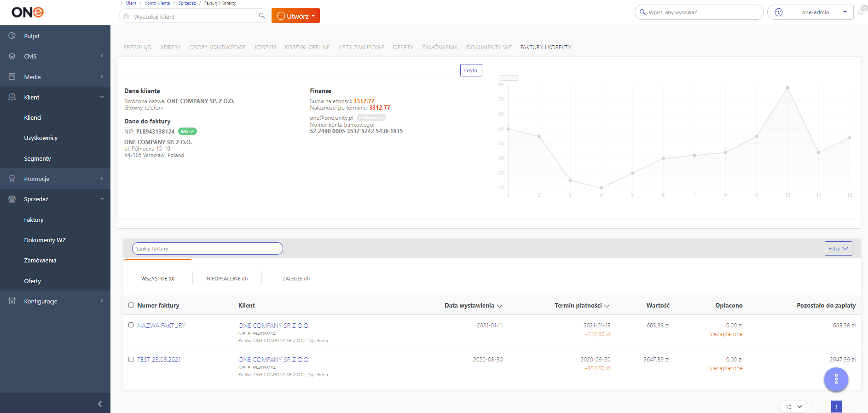Select the ZALEGŁE (0) invoices tab
The height and width of the screenshot is (413, 868).
point(296,279)
